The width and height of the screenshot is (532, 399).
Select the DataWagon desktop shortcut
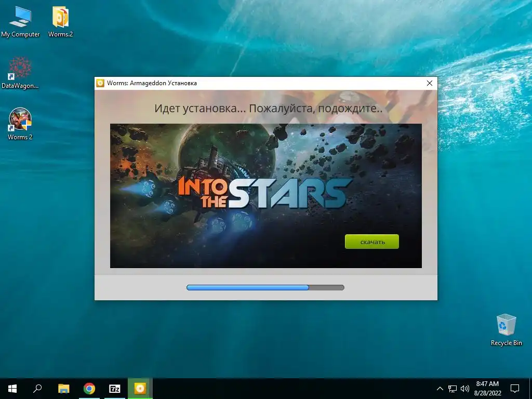click(x=20, y=73)
